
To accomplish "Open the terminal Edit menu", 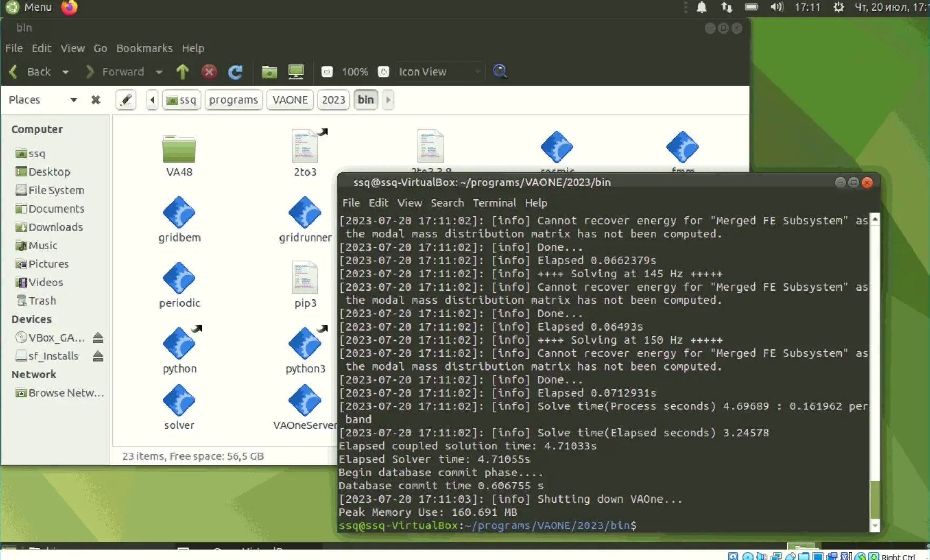I will click(378, 203).
